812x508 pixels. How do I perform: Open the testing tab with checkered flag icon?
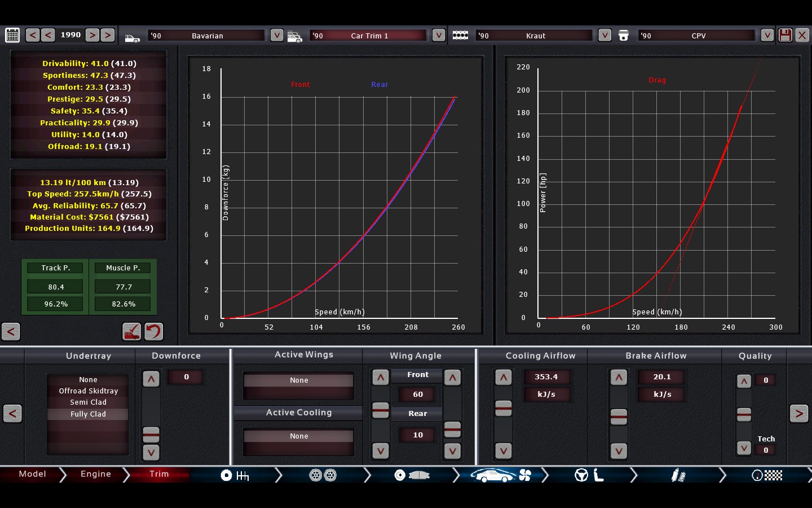coord(767,475)
